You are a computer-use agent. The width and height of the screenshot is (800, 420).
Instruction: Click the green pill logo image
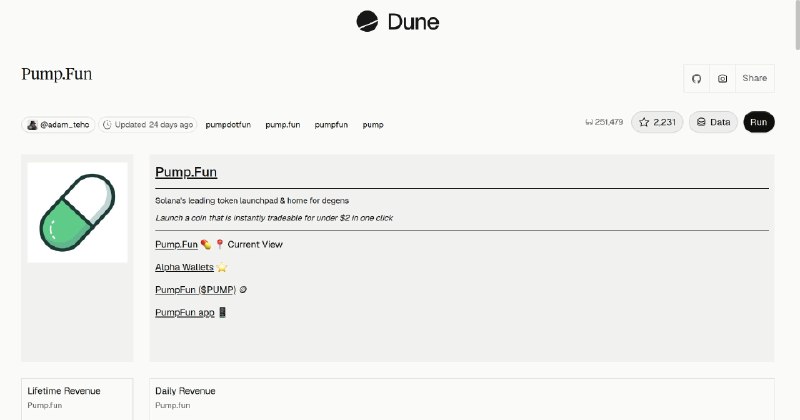78,212
